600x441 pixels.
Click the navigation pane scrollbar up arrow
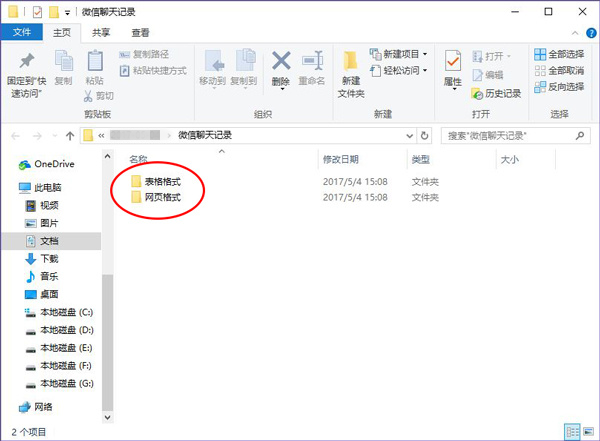[108, 156]
